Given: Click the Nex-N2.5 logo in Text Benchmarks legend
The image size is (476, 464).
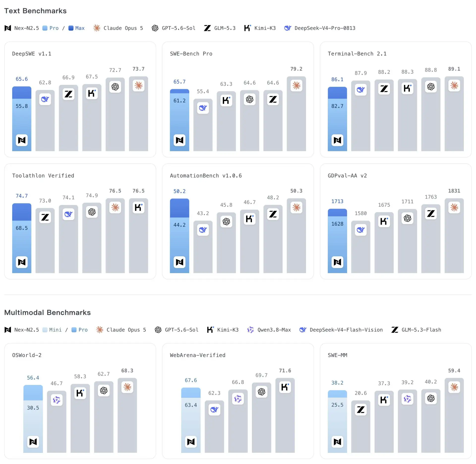Looking at the screenshot, I should click(x=8, y=28).
